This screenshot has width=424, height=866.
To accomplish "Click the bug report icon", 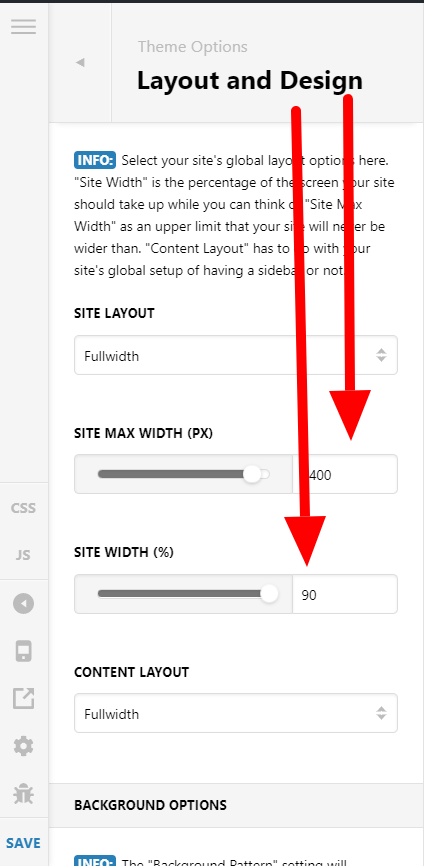I will [24, 794].
